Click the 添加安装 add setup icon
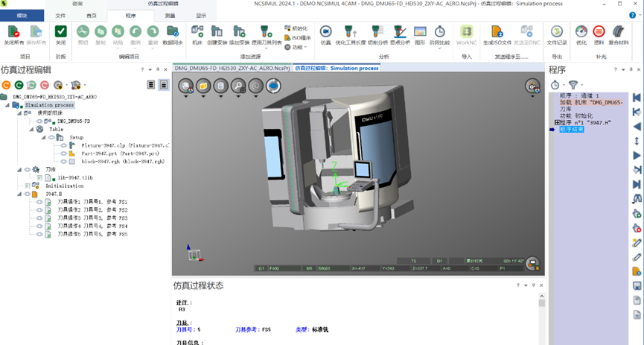Image resolution: width=644 pixels, height=345 pixels. coord(239,31)
